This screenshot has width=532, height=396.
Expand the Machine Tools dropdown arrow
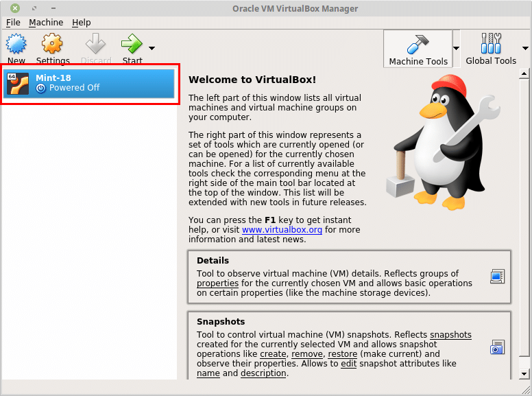[x=456, y=49]
